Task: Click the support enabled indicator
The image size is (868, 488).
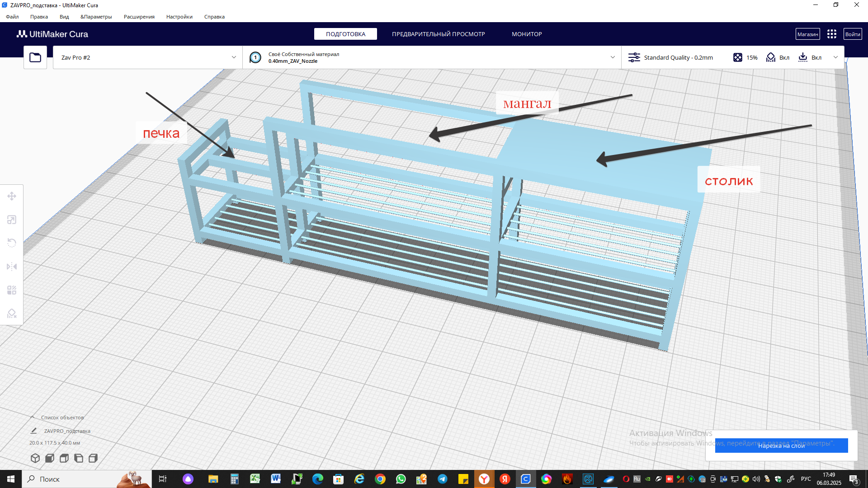Action: coord(778,57)
